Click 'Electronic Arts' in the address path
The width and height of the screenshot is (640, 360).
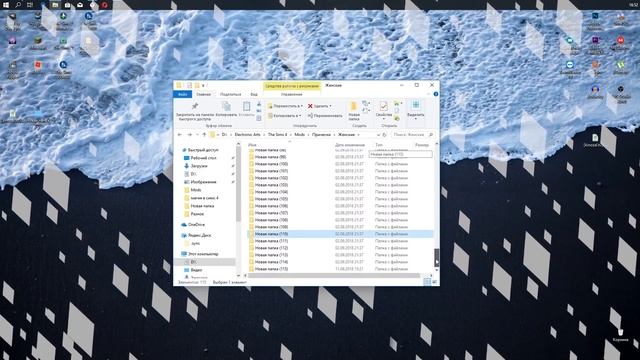(247, 135)
